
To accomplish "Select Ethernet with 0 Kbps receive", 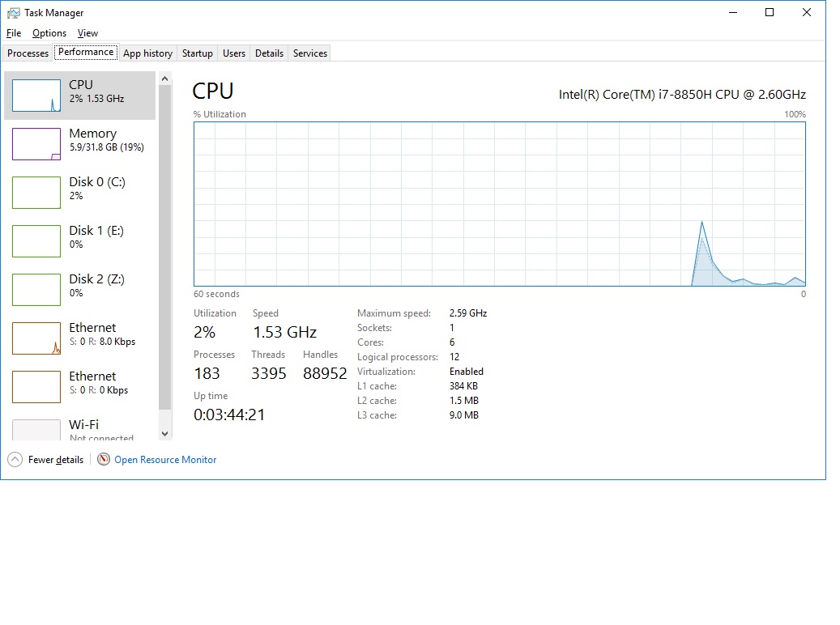I will tap(80, 387).
